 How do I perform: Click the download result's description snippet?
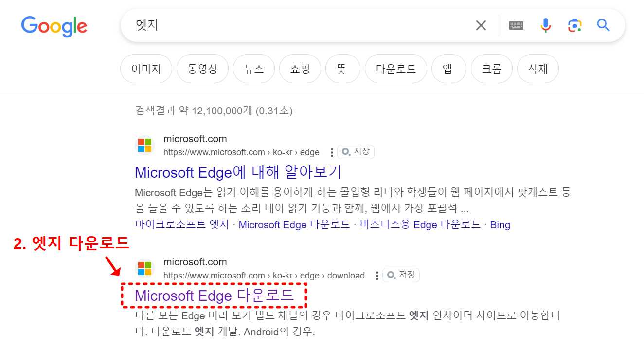point(347,324)
